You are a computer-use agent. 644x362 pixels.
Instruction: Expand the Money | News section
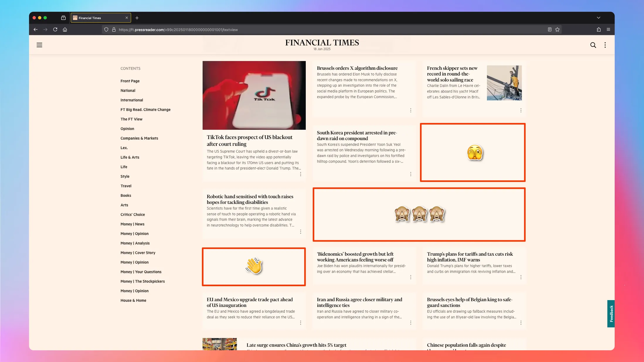[132, 224]
